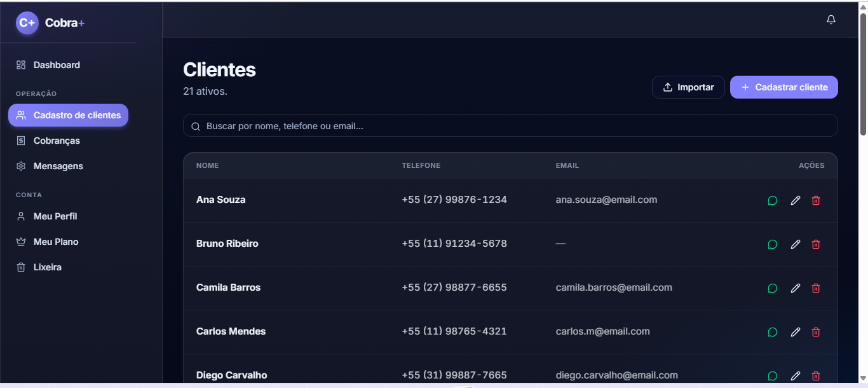Edit Ana Souza with the pencil icon
The height and width of the screenshot is (388, 868).
point(795,200)
